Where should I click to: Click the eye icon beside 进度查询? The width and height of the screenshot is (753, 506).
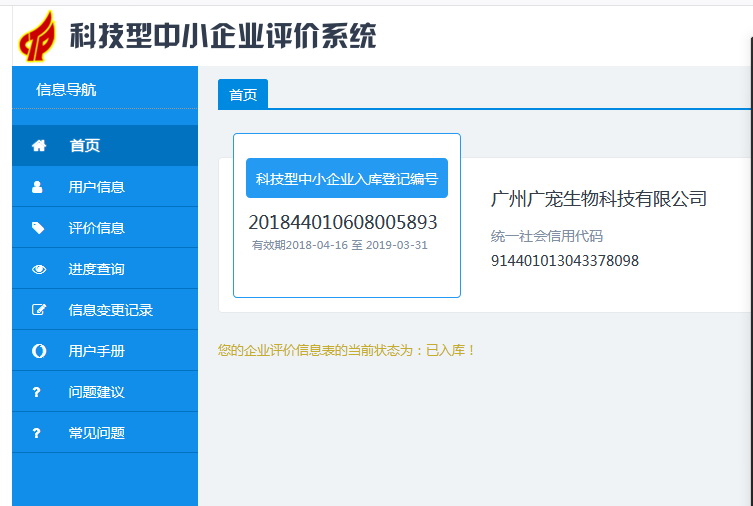tap(39, 269)
